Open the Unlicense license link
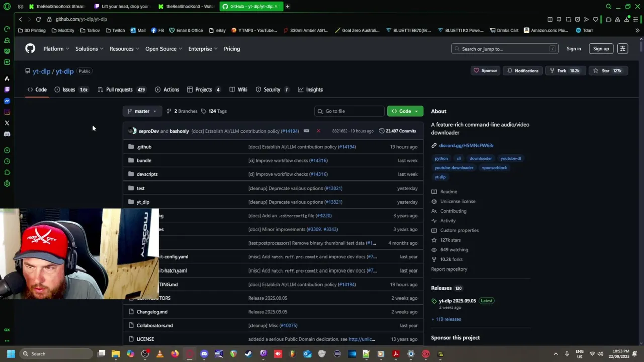This screenshot has width=644, height=362. [x=458, y=201]
